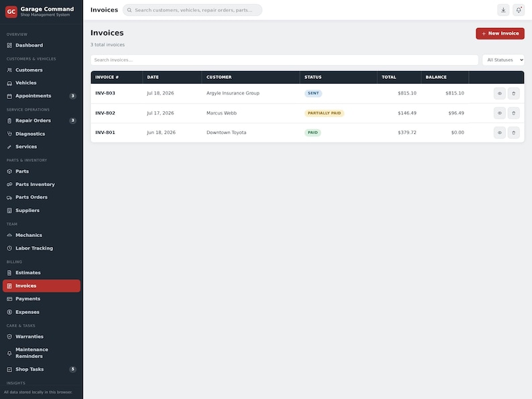This screenshot has height=399, width=532.
Task: Click the $379.72 total value
Action: (407, 133)
